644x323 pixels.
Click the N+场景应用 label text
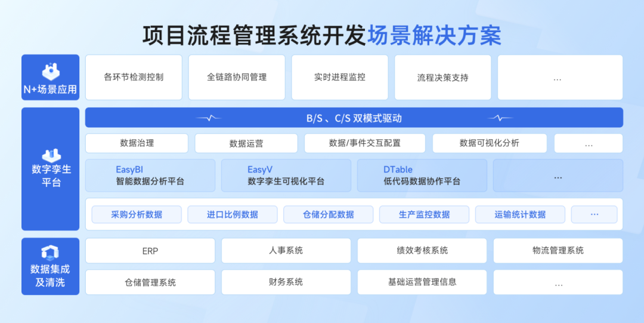tap(50, 90)
